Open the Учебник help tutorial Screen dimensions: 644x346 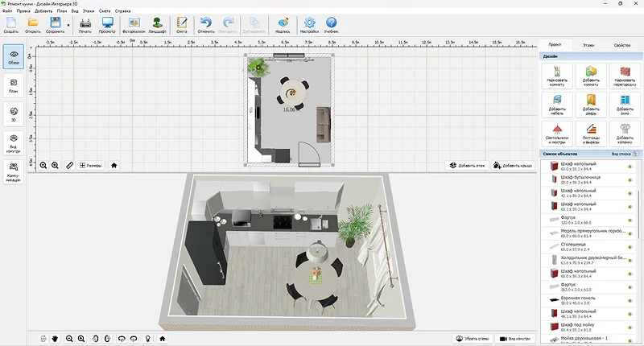331,25
